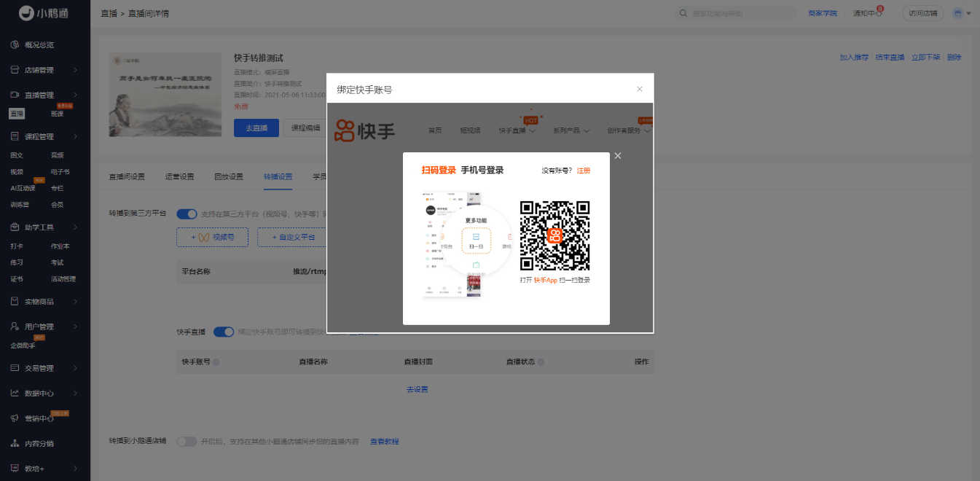Click the 去设置 link in the table

pyautogui.click(x=417, y=390)
